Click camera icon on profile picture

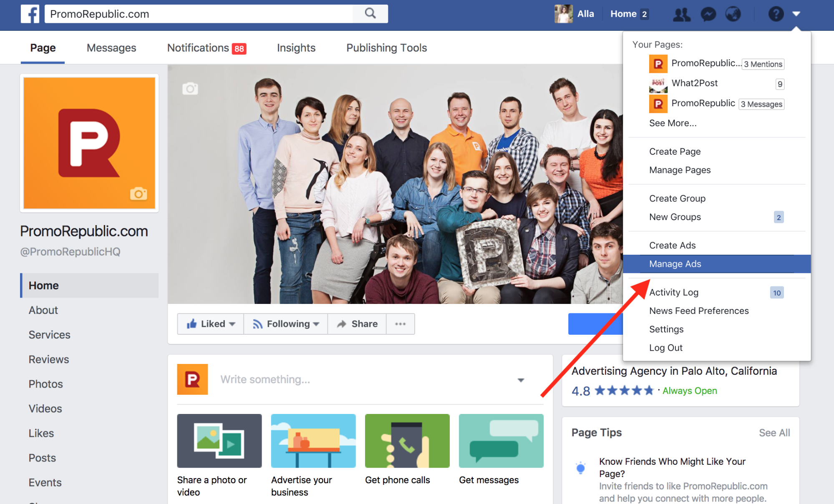[x=139, y=194]
